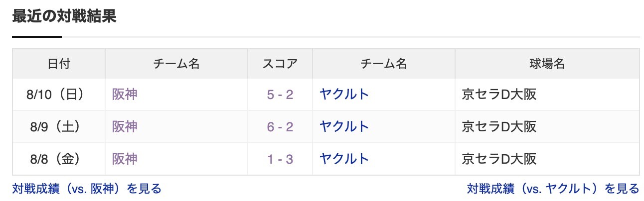644x201 pixels.
Task: Click the 日付 column header
Action: click(x=59, y=63)
